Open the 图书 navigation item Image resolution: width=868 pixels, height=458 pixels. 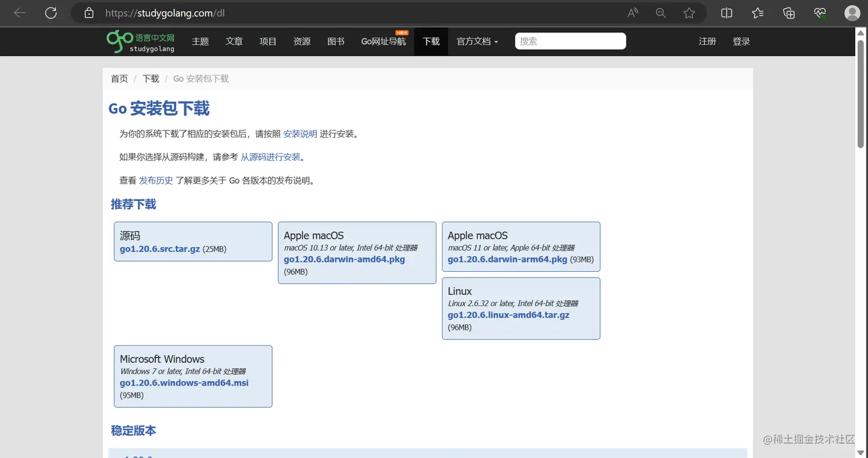click(x=335, y=41)
